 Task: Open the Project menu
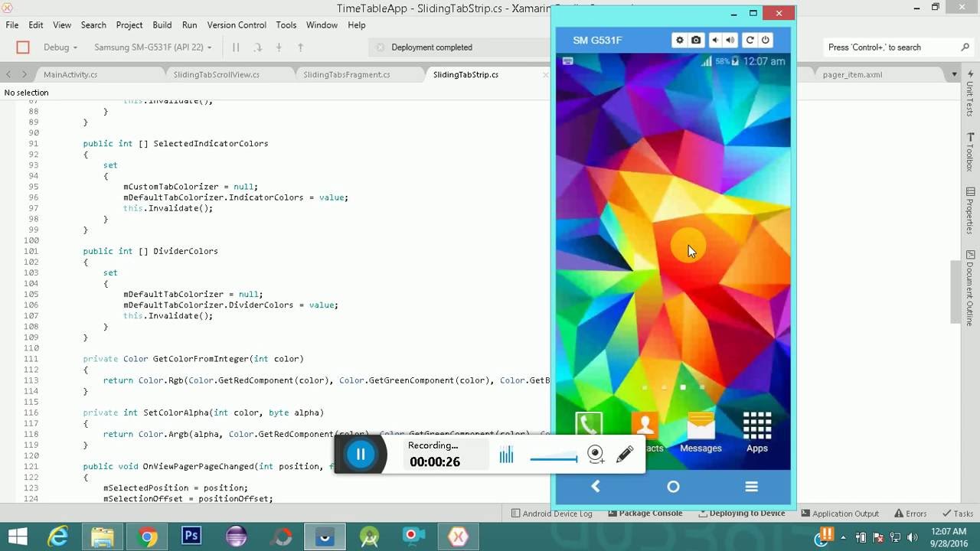click(x=129, y=25)
